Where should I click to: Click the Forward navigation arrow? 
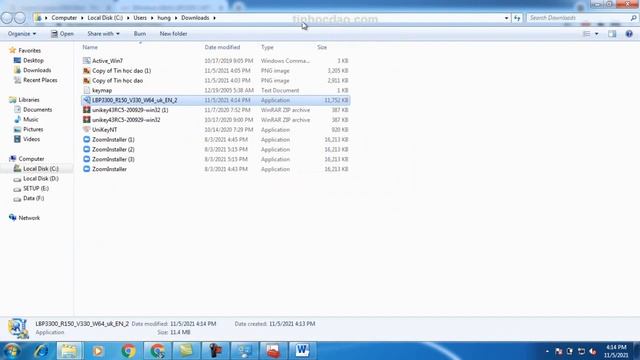(20, 18)
